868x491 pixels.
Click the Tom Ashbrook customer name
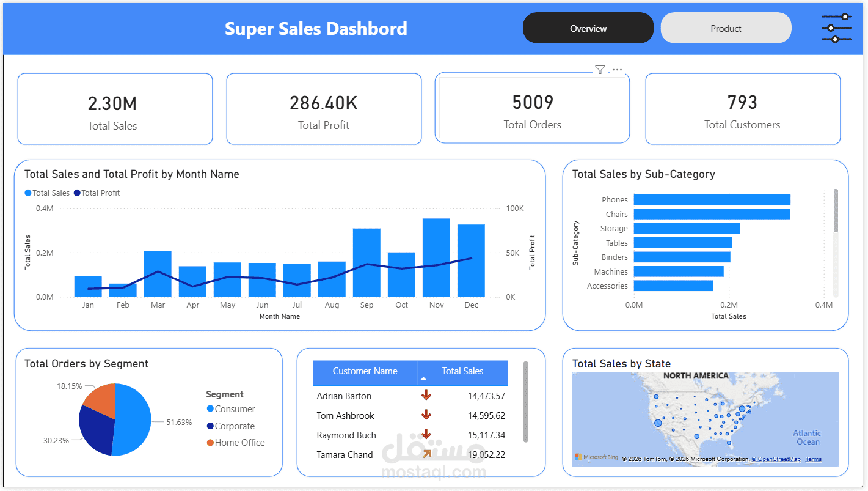pyautogui.click(x=345, y=416)
